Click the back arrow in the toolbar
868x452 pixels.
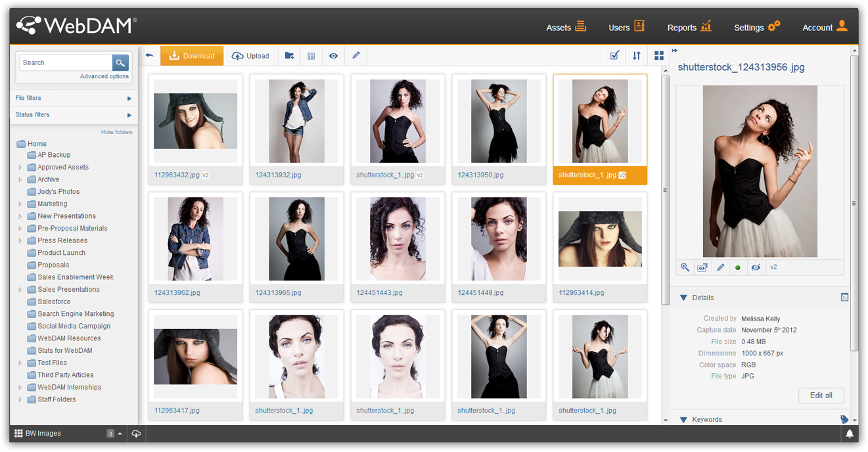tap(149, 56)
